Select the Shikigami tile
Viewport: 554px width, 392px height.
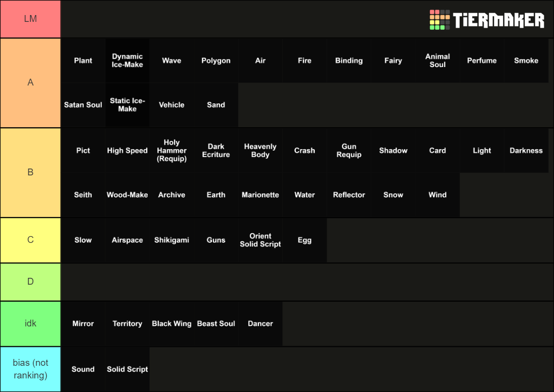pyautogui.click(x=172, y=240)
